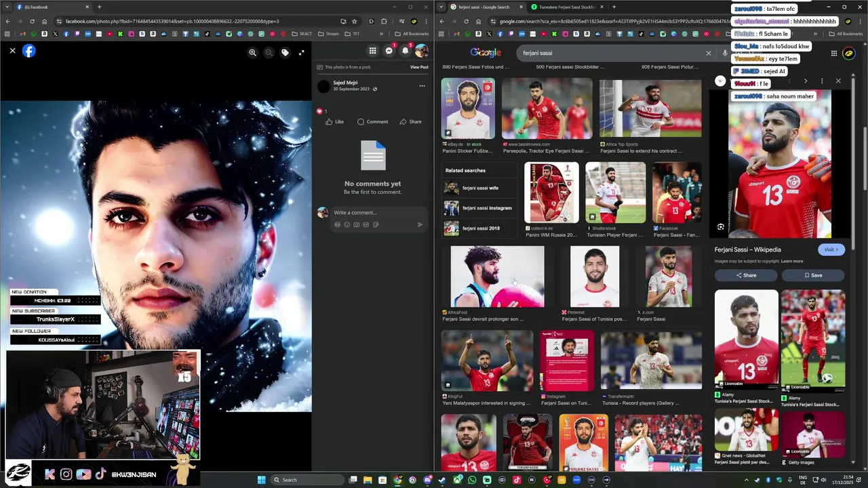The height and width of the screenshot is (488, 868).
Task: Open the Windows Start menu
Action: [262, 480]
